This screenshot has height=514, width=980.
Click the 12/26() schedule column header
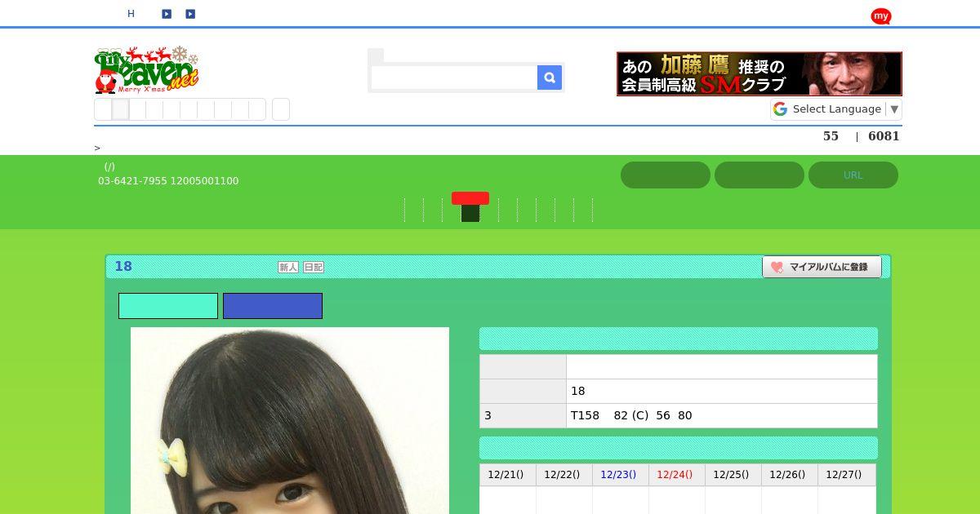coord(789,475)
